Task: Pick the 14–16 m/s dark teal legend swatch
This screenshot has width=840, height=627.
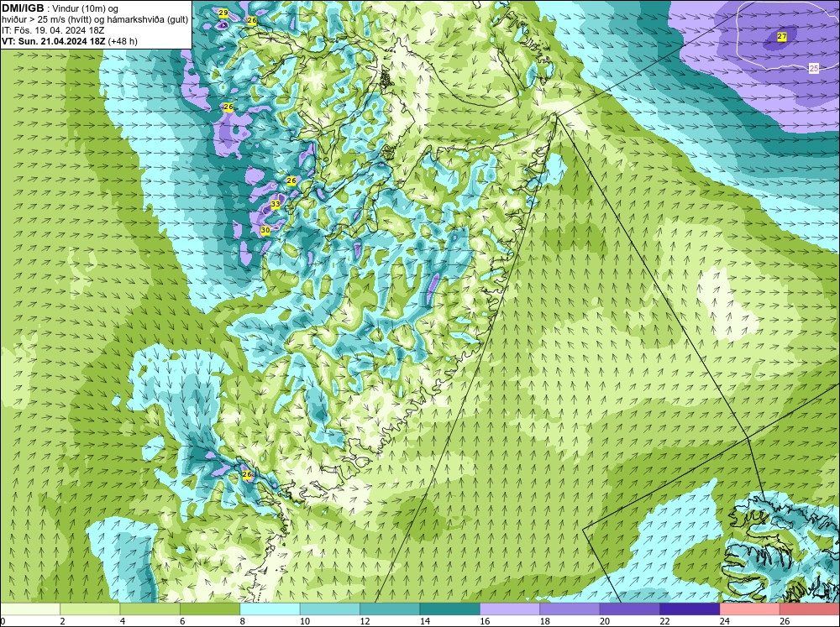Action: [450, 609]
